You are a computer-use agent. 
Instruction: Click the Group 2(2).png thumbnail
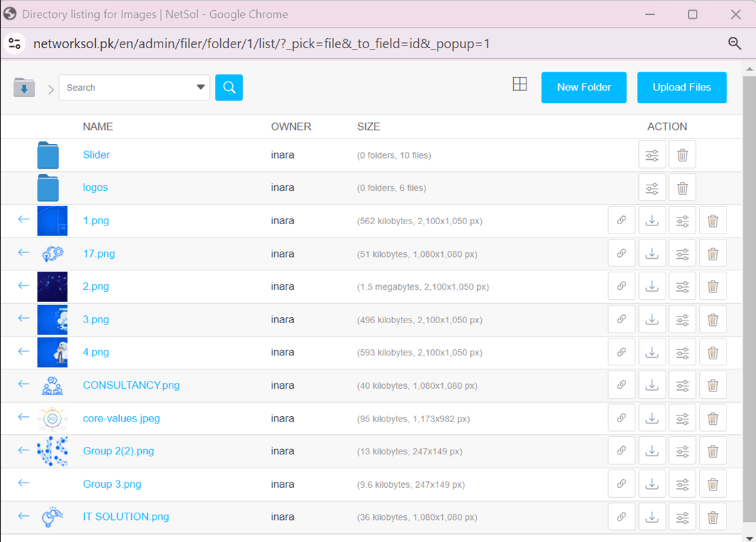pyautogui.click(x=53, y=452)
